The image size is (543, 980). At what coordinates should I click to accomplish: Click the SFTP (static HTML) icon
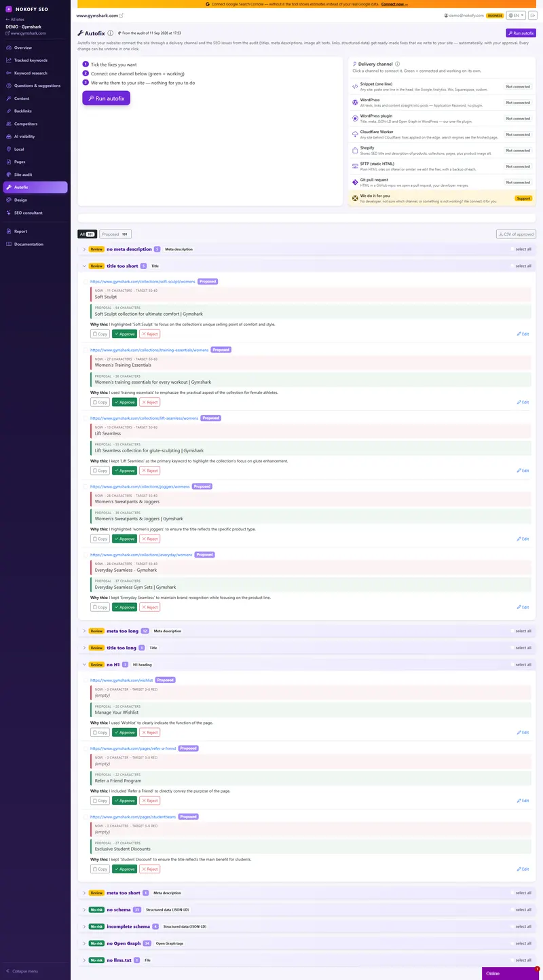click(355, 166)
